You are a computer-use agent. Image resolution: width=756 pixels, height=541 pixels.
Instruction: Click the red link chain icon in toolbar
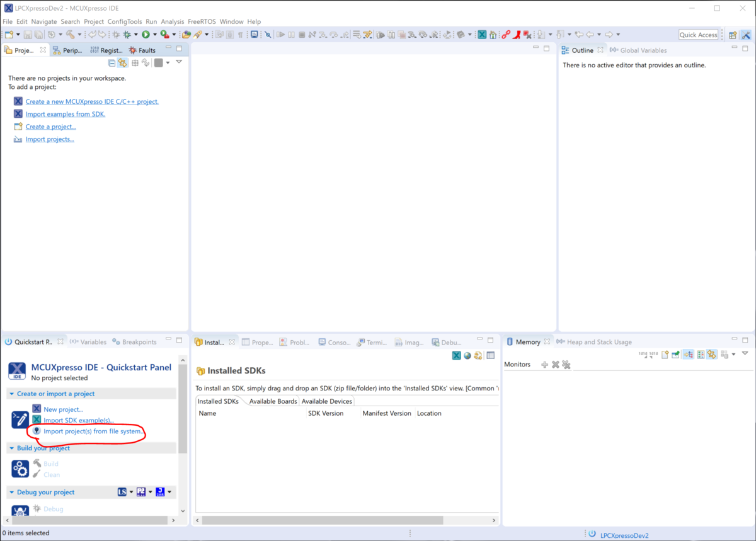(x=506, y=35)
